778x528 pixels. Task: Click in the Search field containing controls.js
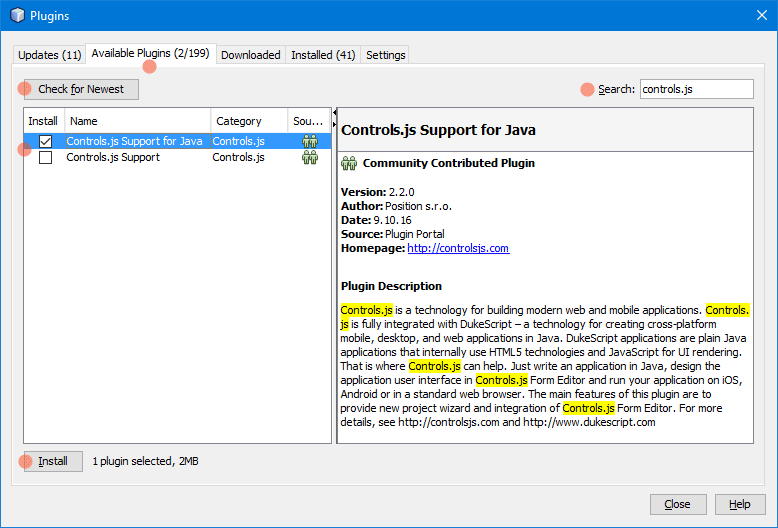(696, 89)
